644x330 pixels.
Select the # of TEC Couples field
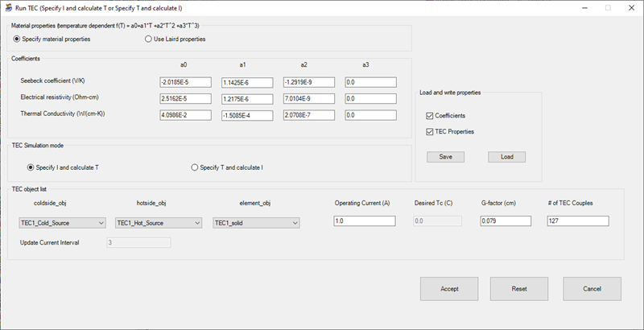577,221
